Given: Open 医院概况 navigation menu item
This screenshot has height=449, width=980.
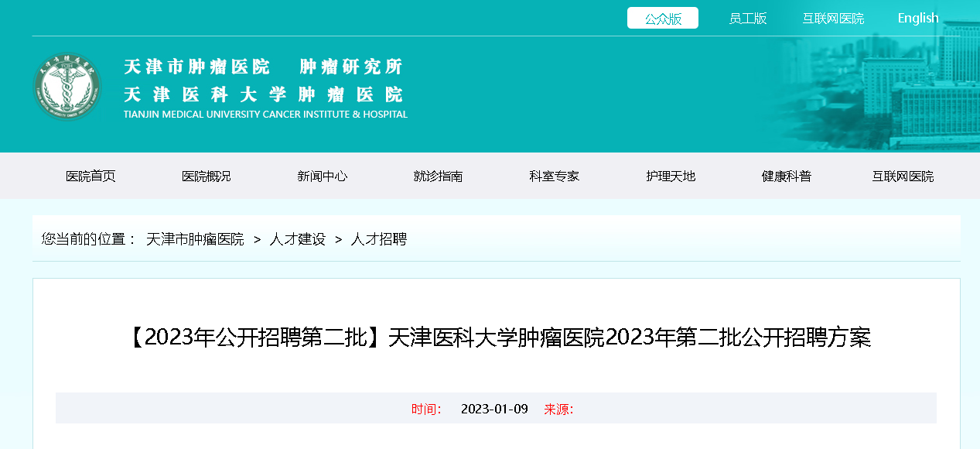Looking at the screenshot, I should [207, 177].
